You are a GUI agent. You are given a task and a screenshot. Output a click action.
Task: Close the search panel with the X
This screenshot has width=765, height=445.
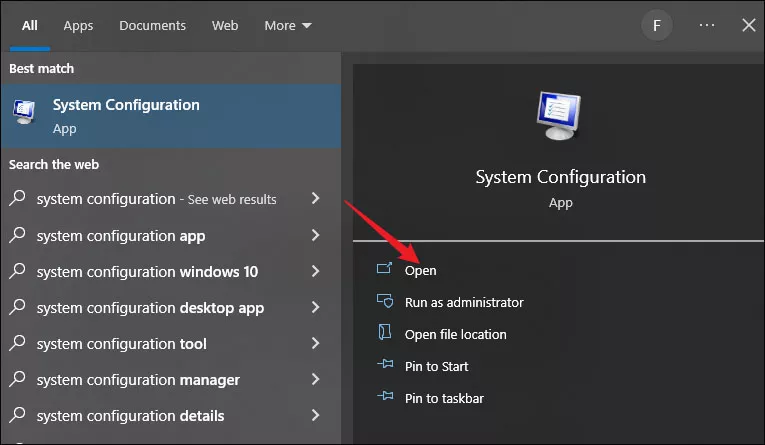click(748, 25)
